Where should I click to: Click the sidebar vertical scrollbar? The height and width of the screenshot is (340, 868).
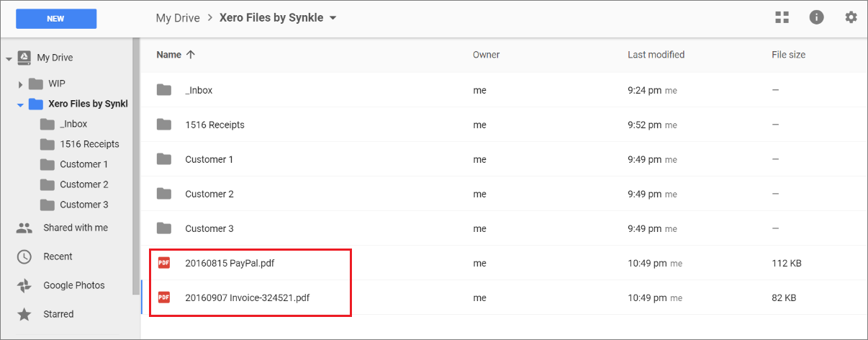(x=135, y=166)
